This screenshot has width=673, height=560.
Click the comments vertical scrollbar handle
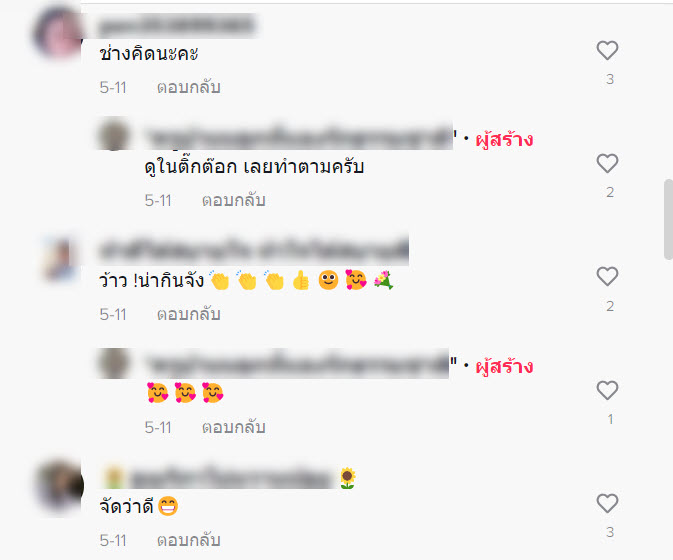click(x=668, y=219)
